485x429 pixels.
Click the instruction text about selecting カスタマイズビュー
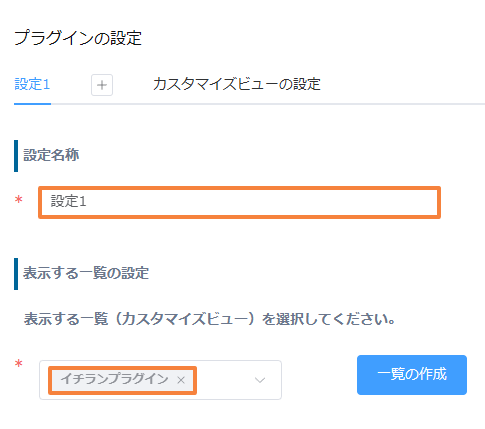[x=209, y=319]
